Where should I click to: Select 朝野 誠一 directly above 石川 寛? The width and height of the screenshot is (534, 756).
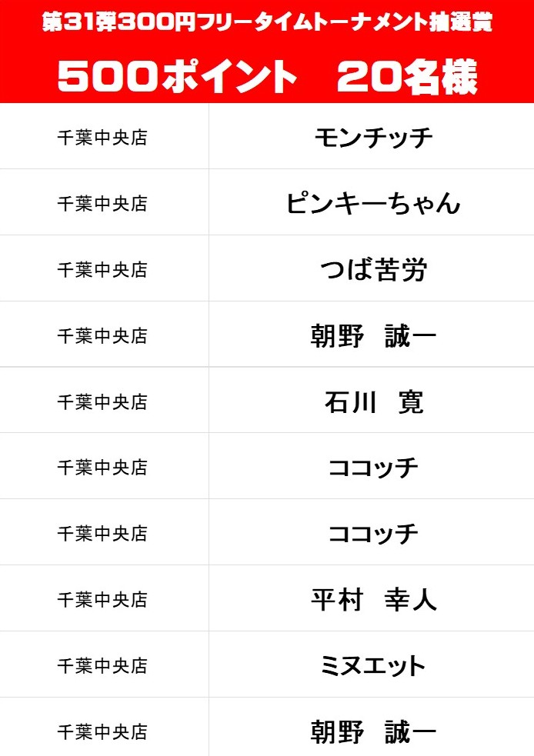(373, 336)
